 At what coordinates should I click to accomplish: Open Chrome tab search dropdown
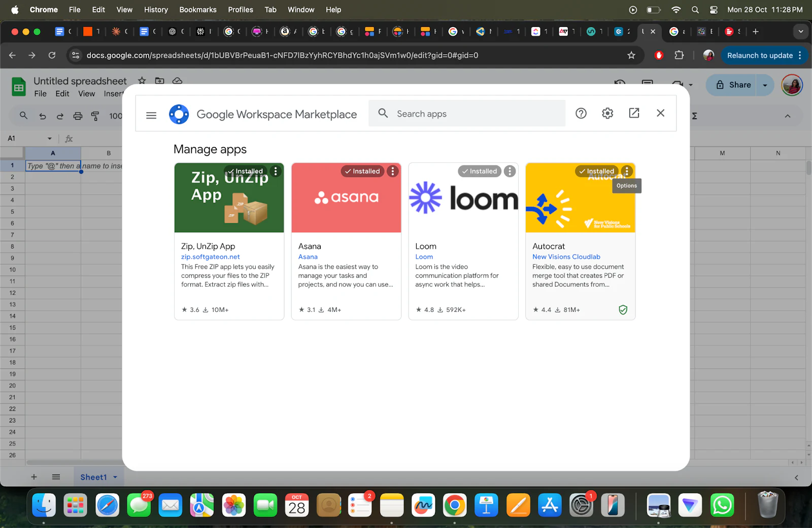[x=800, y=31]
